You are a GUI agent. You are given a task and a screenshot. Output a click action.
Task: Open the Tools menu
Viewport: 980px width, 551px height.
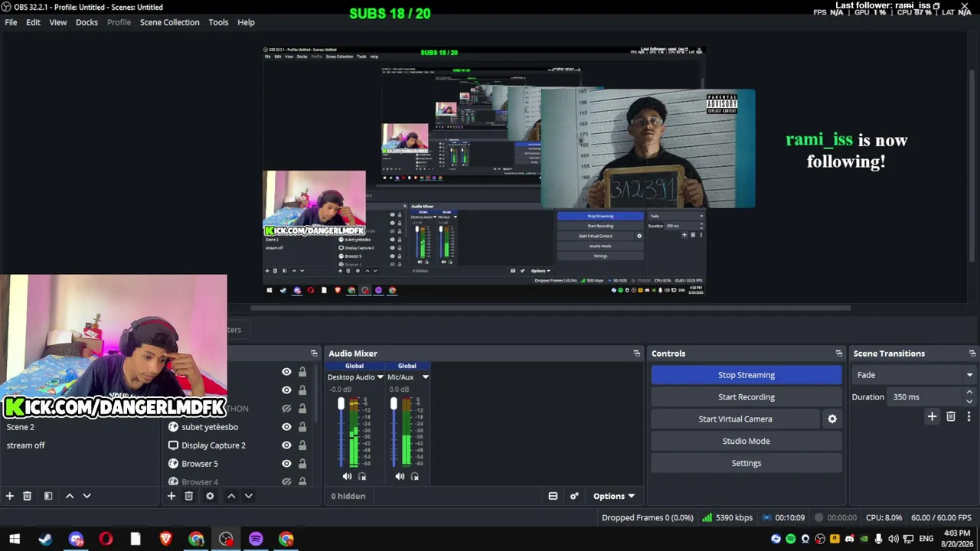[x=218, y=22]
